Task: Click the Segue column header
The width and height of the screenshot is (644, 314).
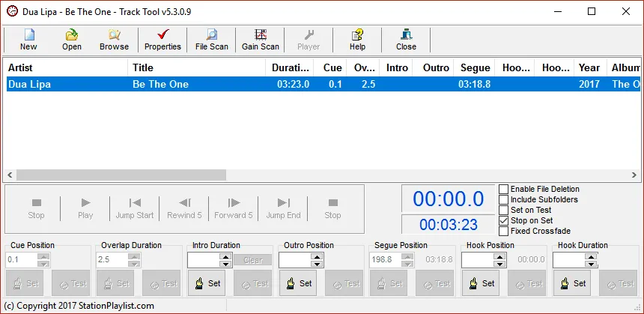Action: (x=474, y=67)
